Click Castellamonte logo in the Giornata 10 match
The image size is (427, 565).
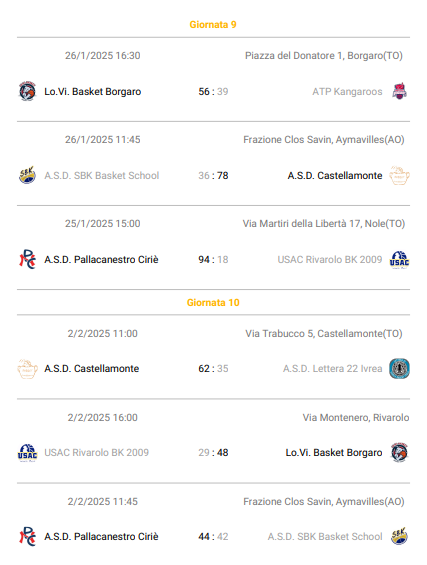pos(27,368)
